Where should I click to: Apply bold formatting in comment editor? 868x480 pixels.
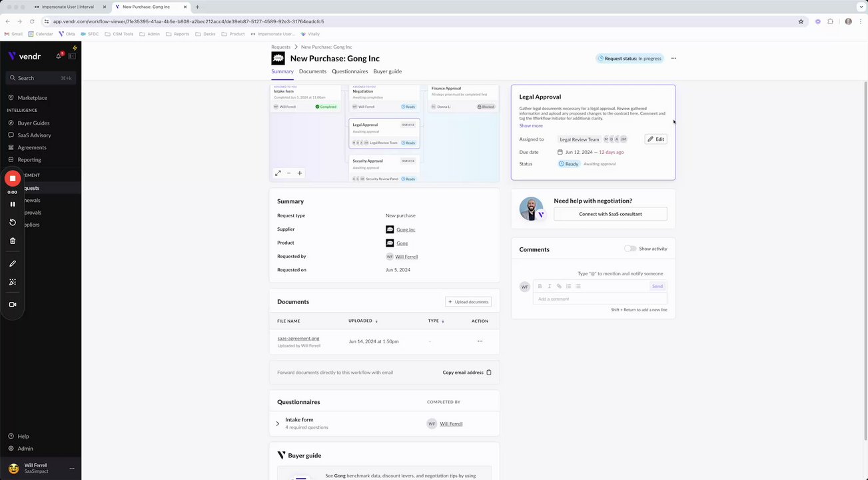[x=540, y=286]
